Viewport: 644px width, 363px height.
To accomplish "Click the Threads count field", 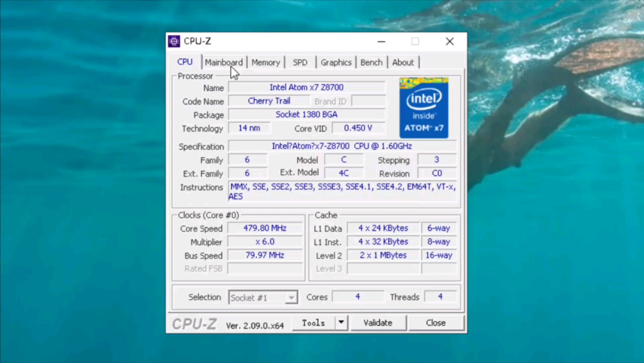I will 440,297.
